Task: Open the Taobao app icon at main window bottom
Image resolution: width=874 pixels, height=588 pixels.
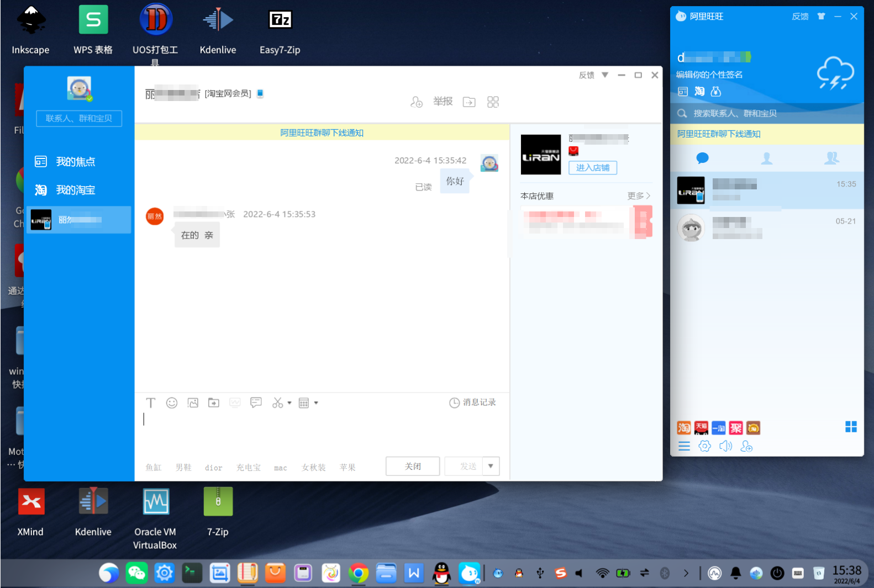Action: (684, 428)
